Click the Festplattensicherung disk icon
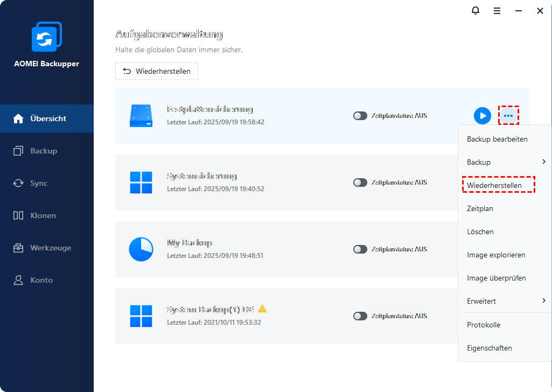Screen dimensions: 552x392 141,116
